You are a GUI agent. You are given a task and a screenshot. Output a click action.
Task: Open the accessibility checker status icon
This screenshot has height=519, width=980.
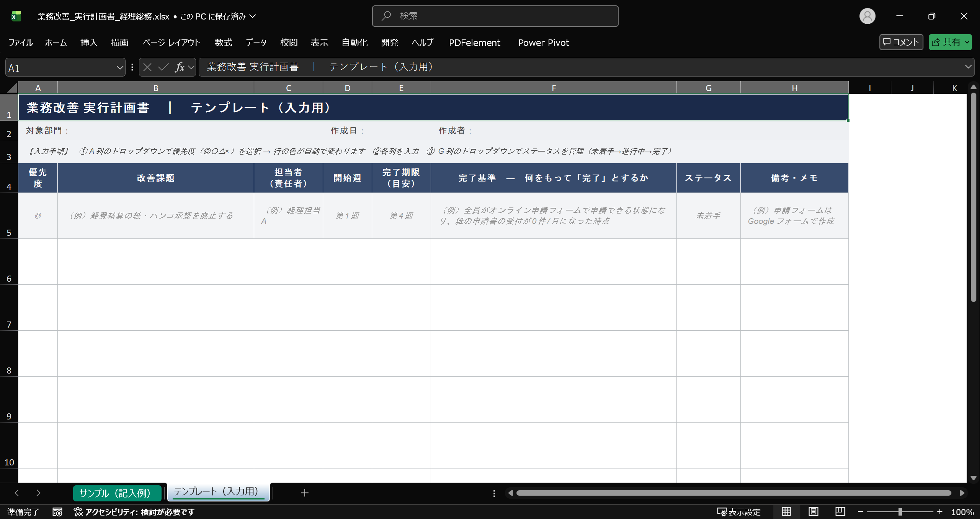pos(78,512)
